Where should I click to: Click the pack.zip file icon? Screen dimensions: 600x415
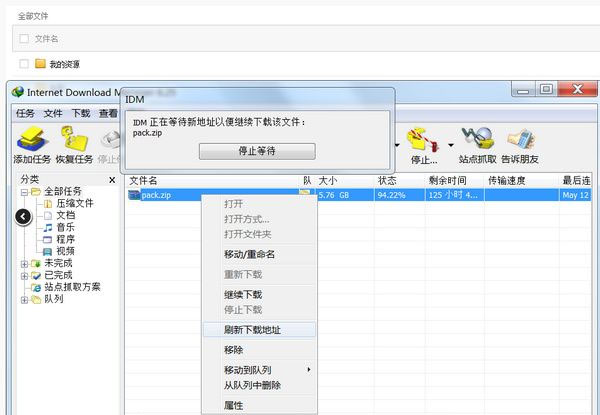pyautogui.click(x=134, y=195)
